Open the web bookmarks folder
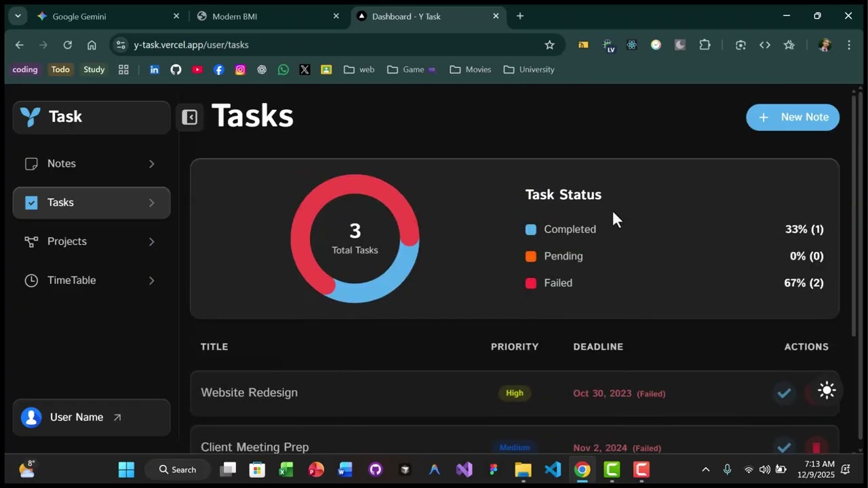 point(359,70)
